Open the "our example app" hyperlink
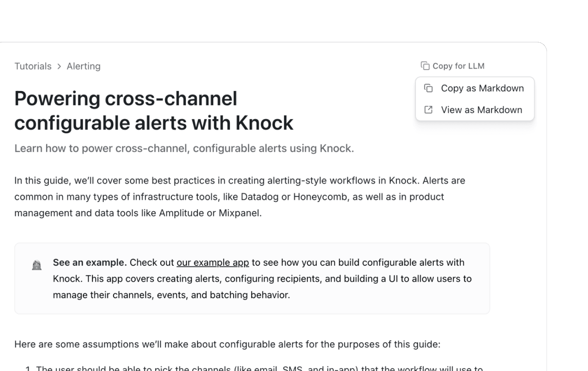Viewport: 588px width, 371px height. click(212, 262)
